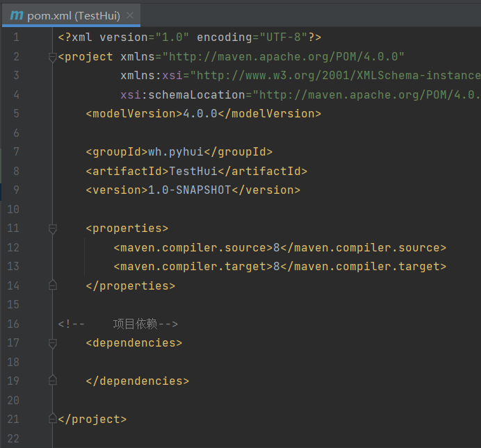Click the closing properties fold marker on line 14
The height and width of the screenshot is (448, 481).
pos(53,285)
